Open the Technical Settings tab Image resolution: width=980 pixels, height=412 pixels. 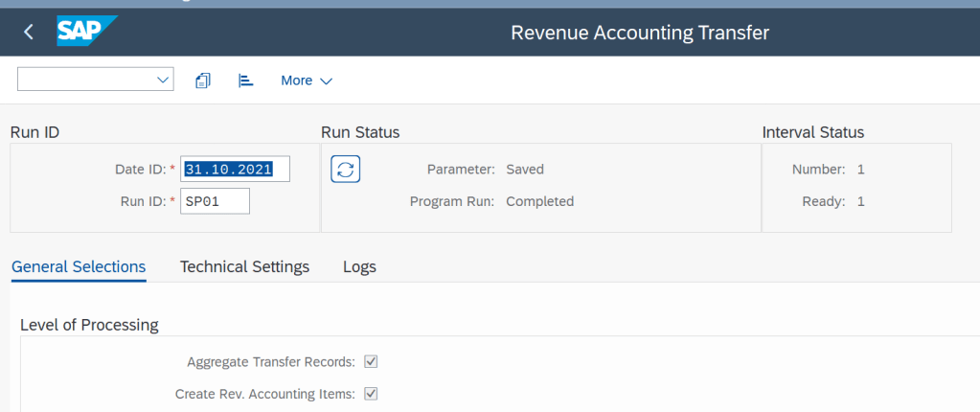[244, 266]
